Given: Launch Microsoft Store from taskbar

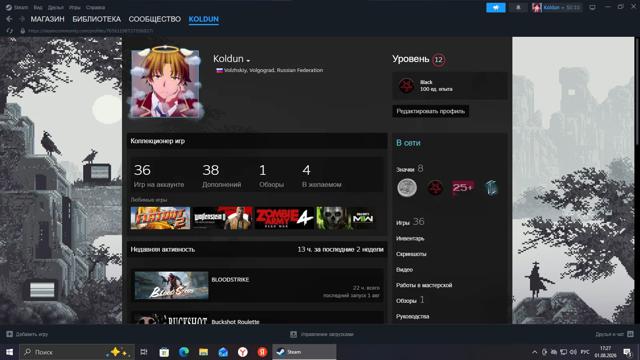Looking at the screenshot, I should [164, 352].
